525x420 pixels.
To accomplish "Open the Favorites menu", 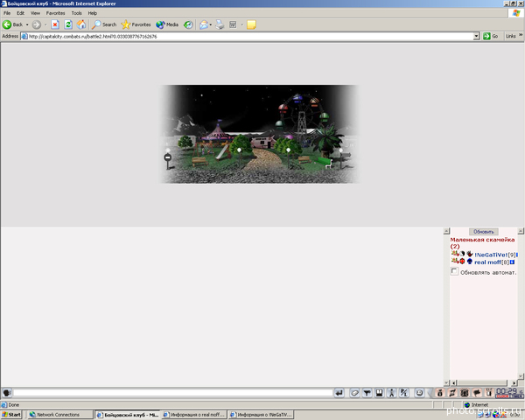I will pos(56,13).
